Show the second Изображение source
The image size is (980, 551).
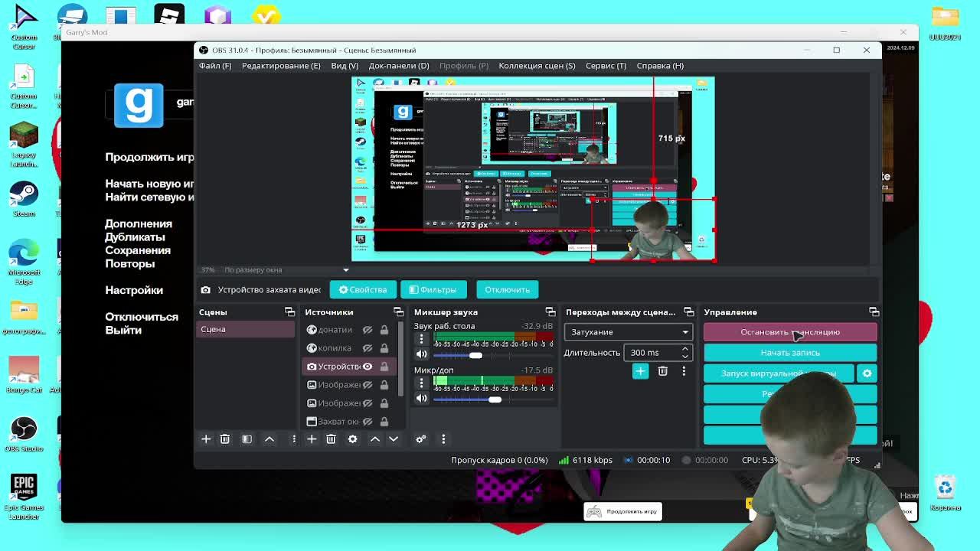367,403
